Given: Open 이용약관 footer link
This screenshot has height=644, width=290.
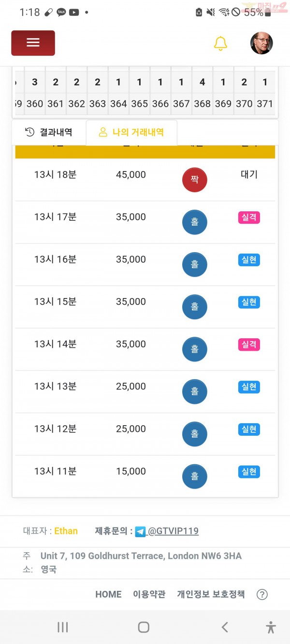Looking at the screenshot, I should point(149,594).
